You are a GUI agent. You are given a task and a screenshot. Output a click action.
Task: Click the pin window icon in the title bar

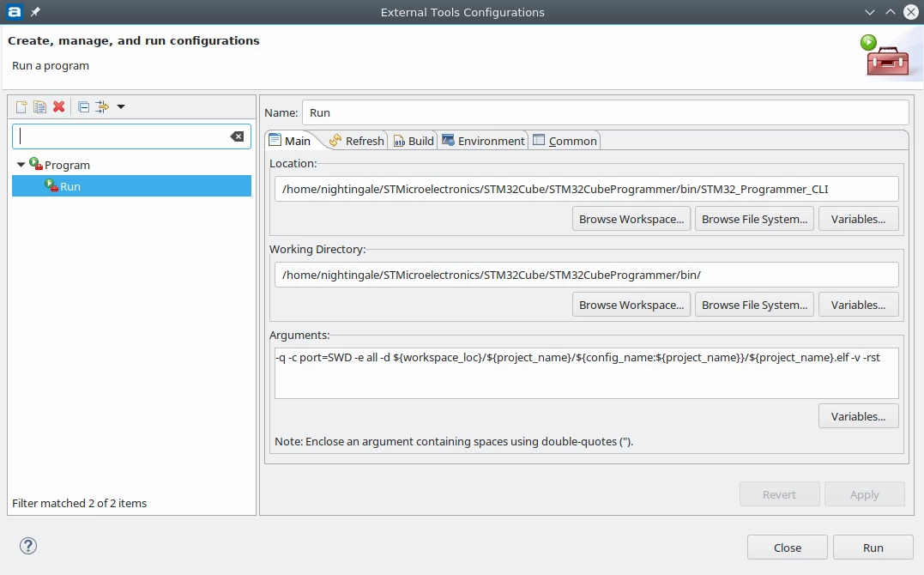35,12
